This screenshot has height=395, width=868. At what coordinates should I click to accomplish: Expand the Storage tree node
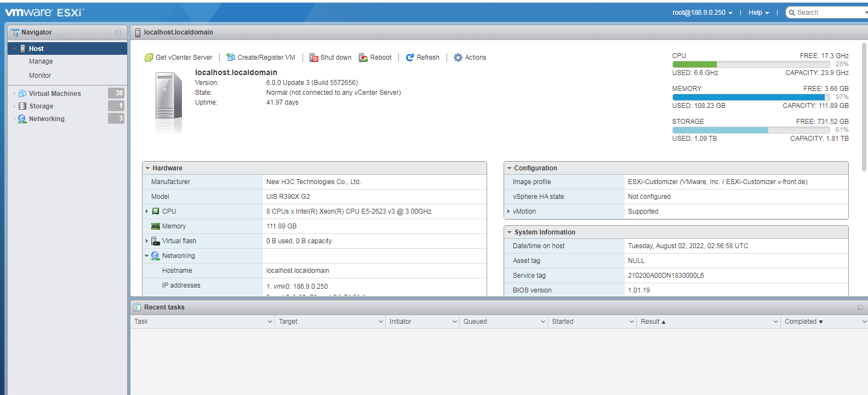14,106
